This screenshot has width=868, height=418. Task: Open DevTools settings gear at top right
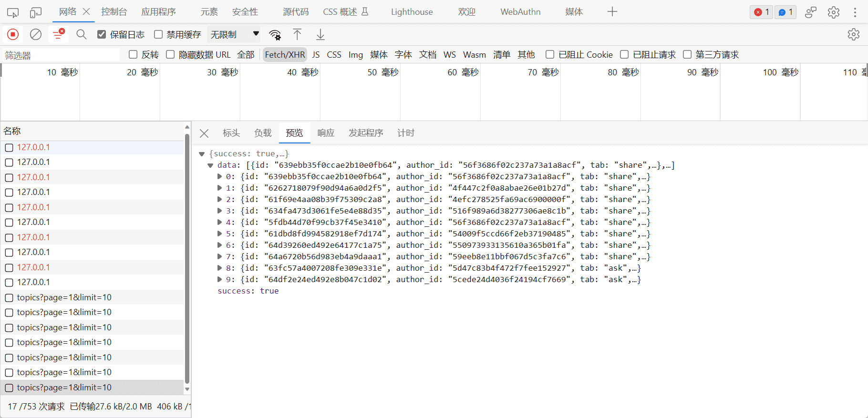834,12
